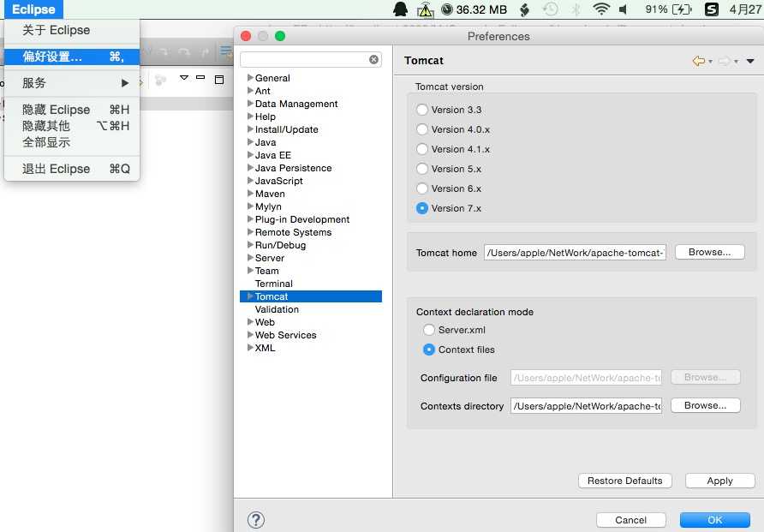The height and width of the screenshot is (532, 764).
Task: Choose 关于 Eclipse menu entry
Action: pos(72,30)
